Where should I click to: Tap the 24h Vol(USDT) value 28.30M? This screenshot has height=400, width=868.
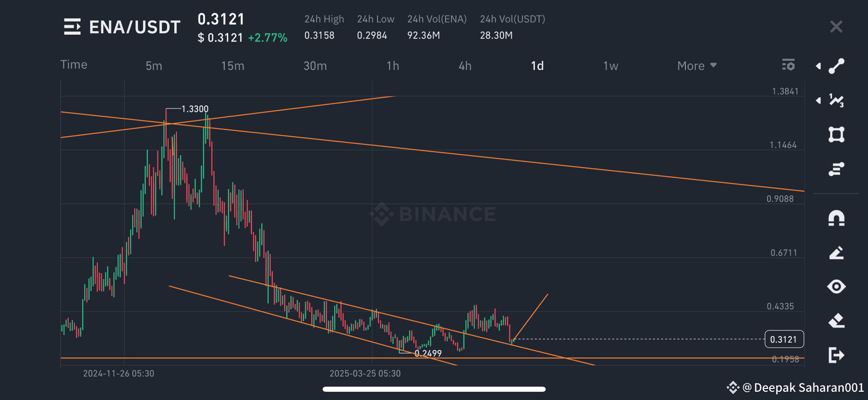tap(496, 35)
